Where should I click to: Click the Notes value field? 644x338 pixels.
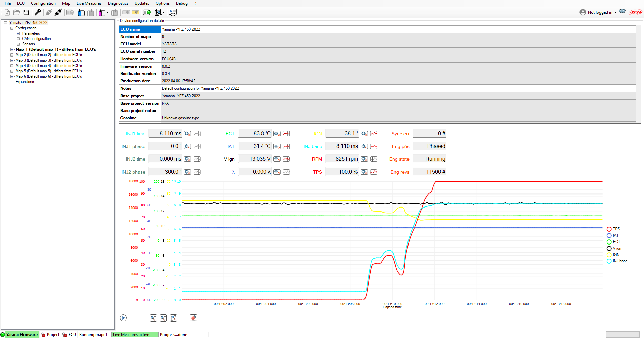(x=398, y=88)
